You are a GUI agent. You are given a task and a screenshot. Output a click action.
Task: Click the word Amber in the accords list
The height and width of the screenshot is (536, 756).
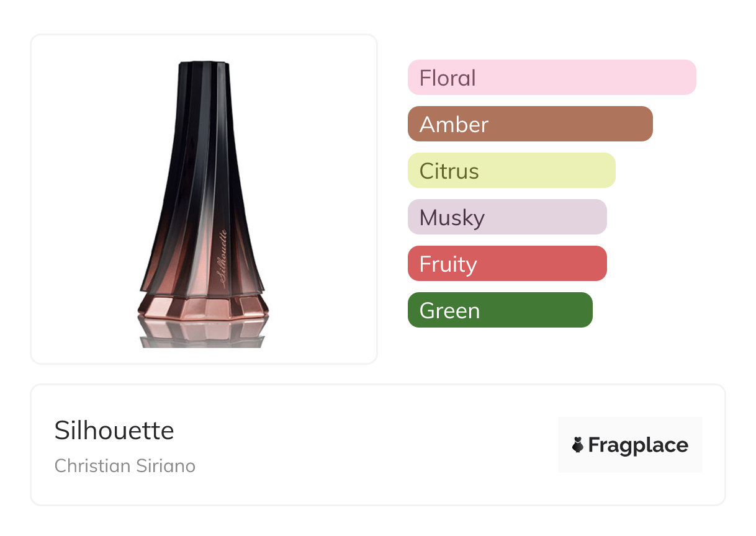pyautogui.click(x=454, y=125)
